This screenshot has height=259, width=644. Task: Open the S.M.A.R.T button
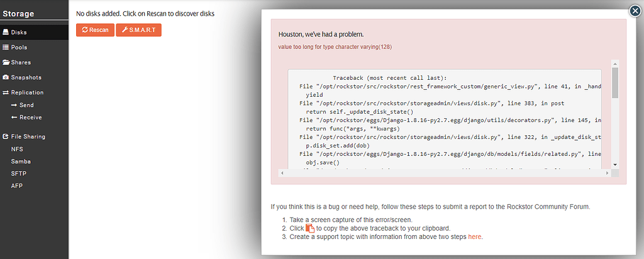click(138, 30)
